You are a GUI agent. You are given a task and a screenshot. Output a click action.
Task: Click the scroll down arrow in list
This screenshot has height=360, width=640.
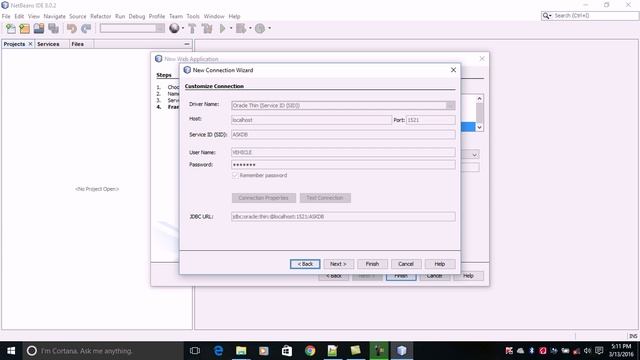480,127
